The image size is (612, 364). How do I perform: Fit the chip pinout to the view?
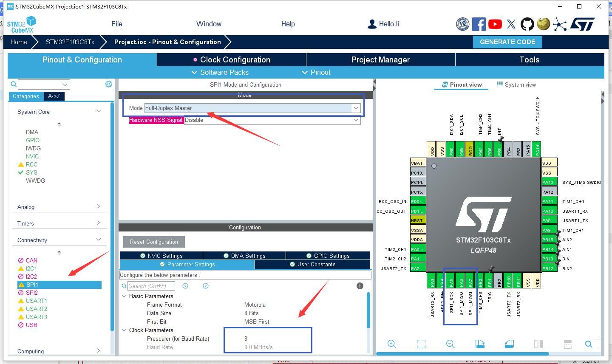[x=421, y=344]
